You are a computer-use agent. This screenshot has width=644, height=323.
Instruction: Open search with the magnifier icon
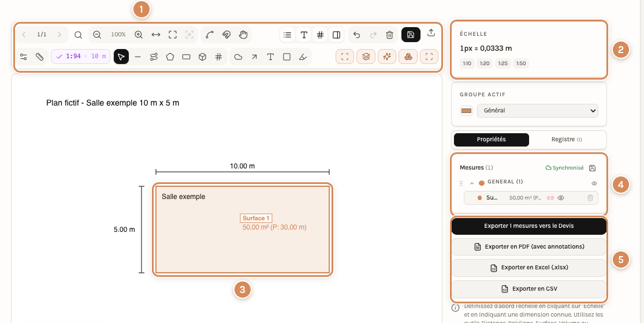point(78,35)
